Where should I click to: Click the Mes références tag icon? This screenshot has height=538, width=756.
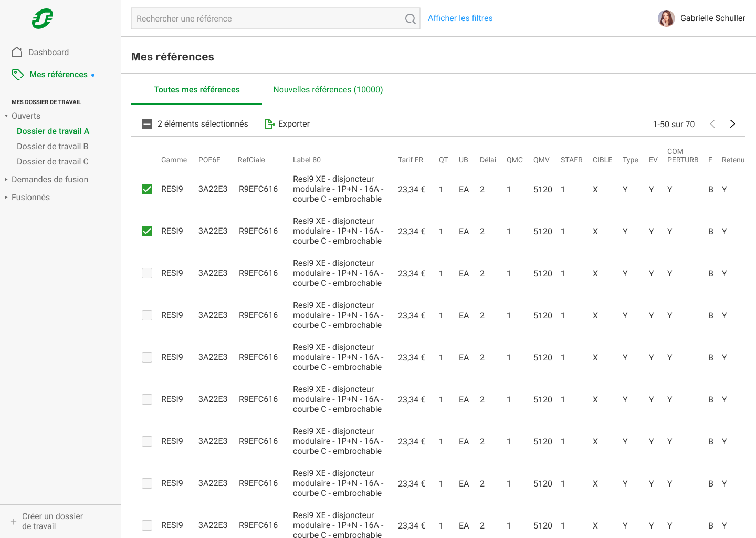(x=18, y=75)
